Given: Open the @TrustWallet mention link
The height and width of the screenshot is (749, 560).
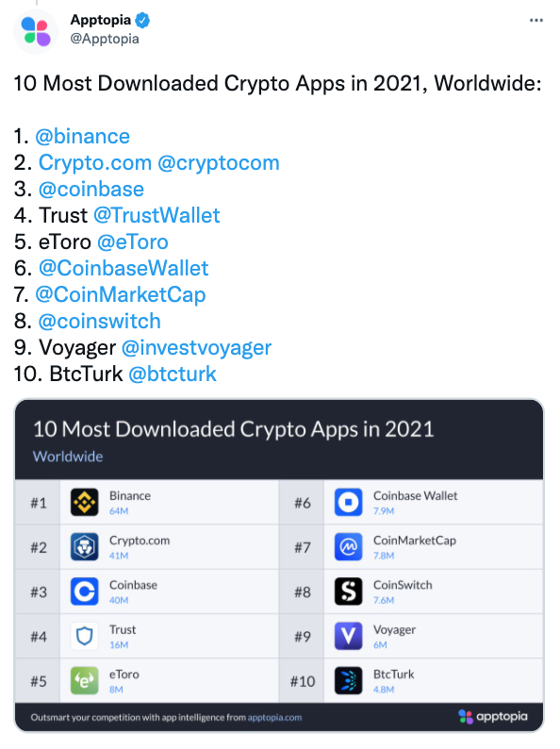Looking at the screenshot, I should (156, 215).
